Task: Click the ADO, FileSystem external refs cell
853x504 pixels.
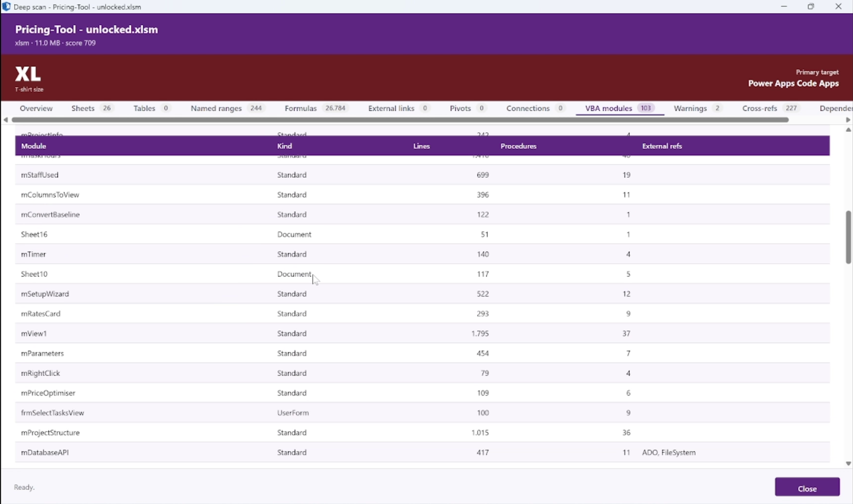Action: pos(669,452)
